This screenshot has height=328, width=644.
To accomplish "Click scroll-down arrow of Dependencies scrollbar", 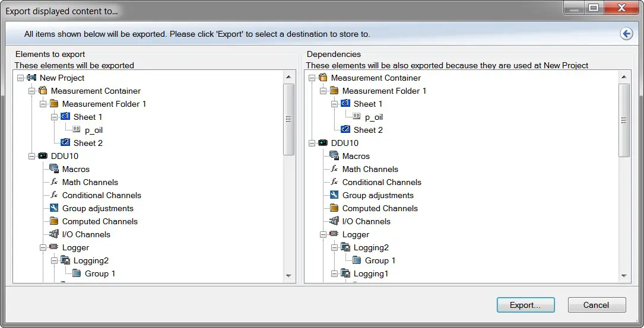I will point(624,276).
